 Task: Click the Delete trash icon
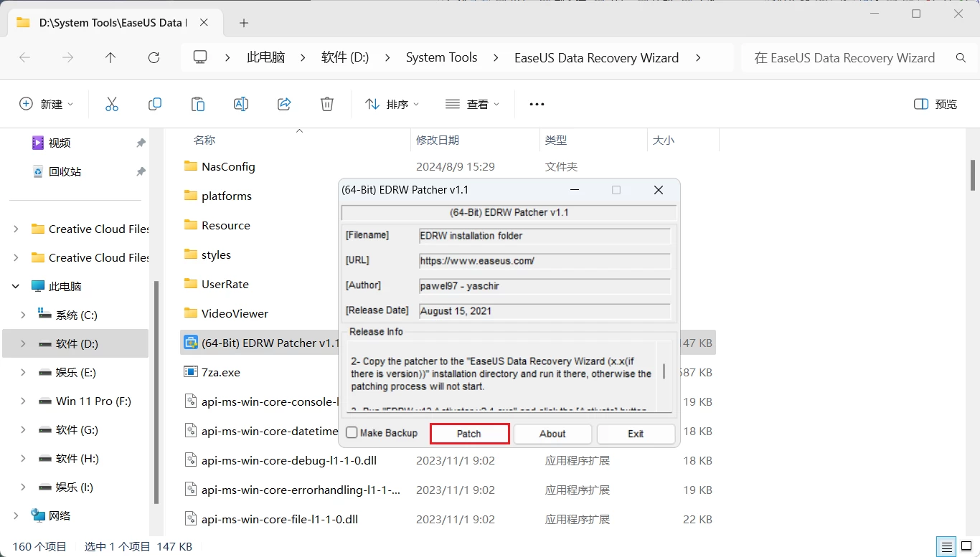(x=327, y=104)
